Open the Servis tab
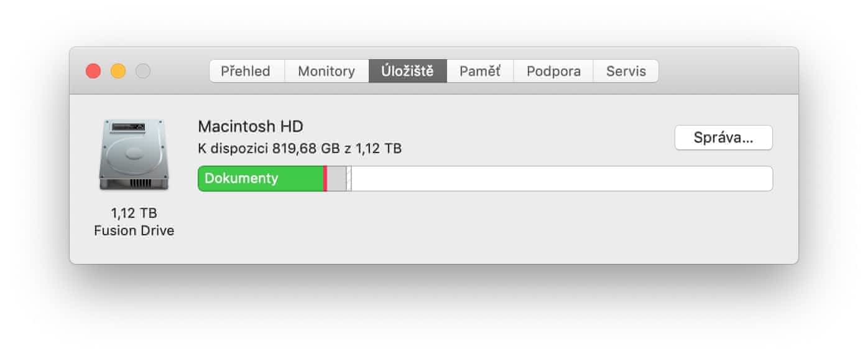 tap(626, 71)
